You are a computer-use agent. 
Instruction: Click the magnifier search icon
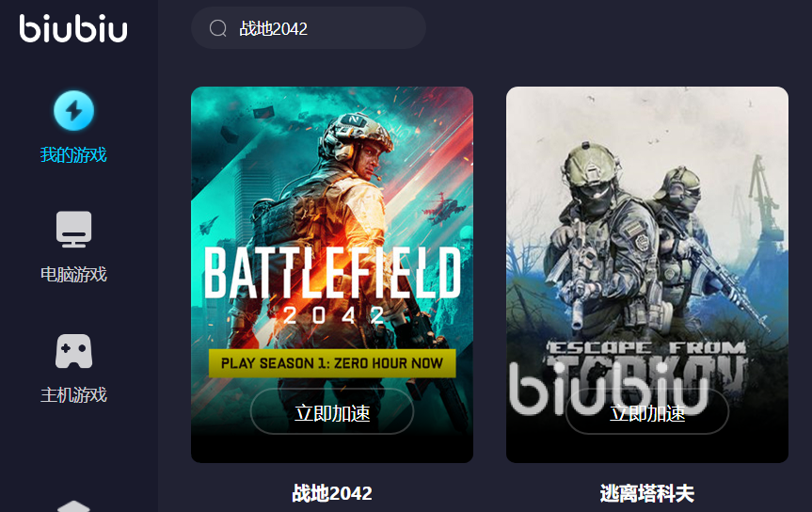[218, 28]
